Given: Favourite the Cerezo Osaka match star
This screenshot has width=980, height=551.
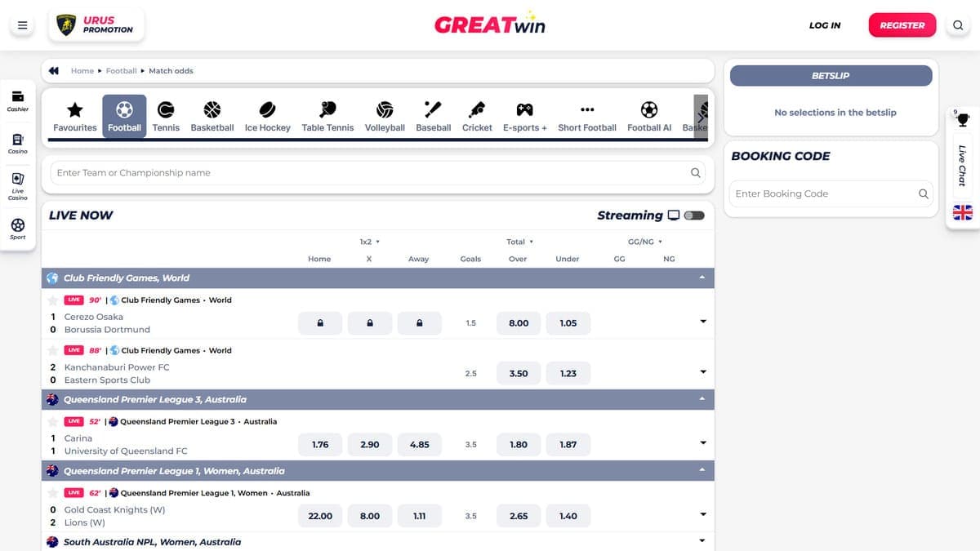Looking at the screenshot, I should pyautogui.click(x=53, y=300).
